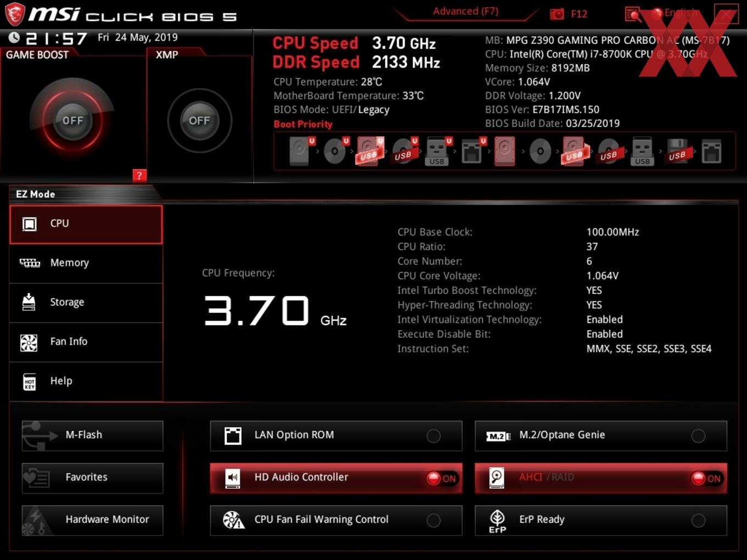The image size is (747, 560).
Task: Select the UEFI CD/DVD boot device icon
Action: point(335,151)
